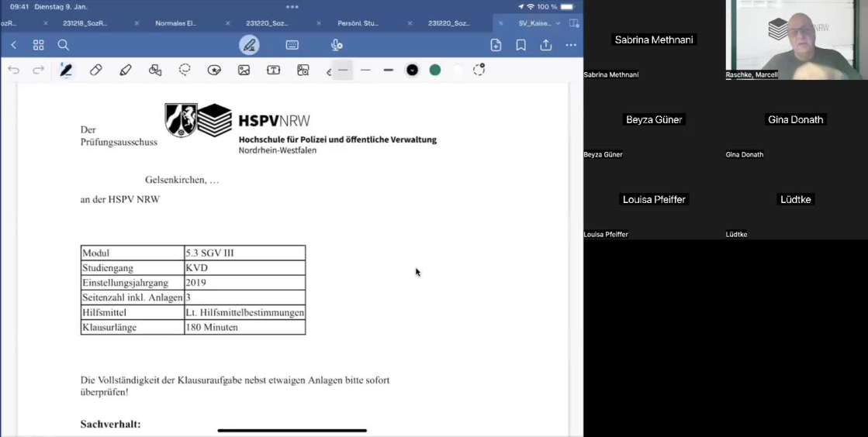This screenshot has height=437, width=868.
Task: Pick the black pen color
Action: click(412, 71)
